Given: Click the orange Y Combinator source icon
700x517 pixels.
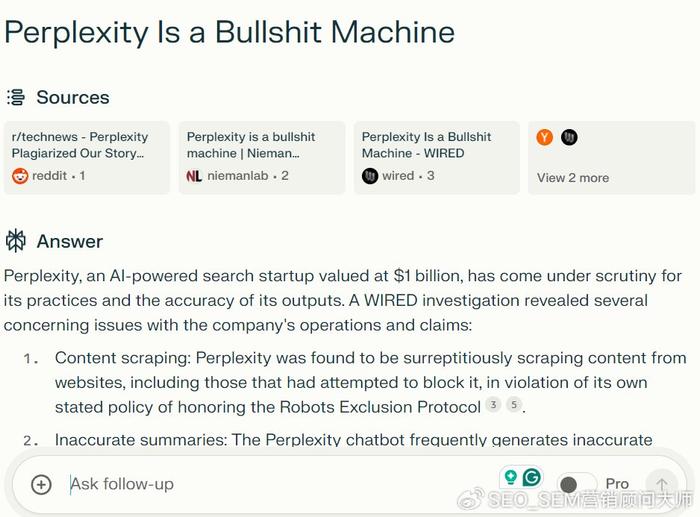Looking at the screenshot, I should click(545, 137).
